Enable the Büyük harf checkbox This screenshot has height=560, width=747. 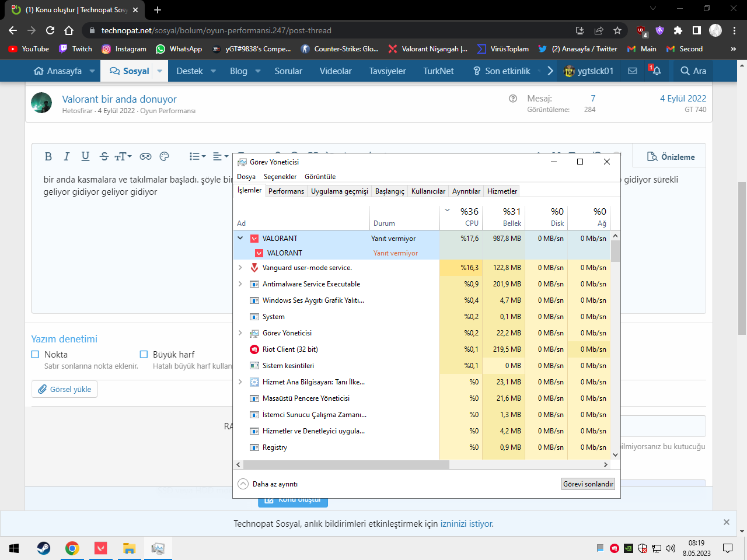click(x=144, y=354)
